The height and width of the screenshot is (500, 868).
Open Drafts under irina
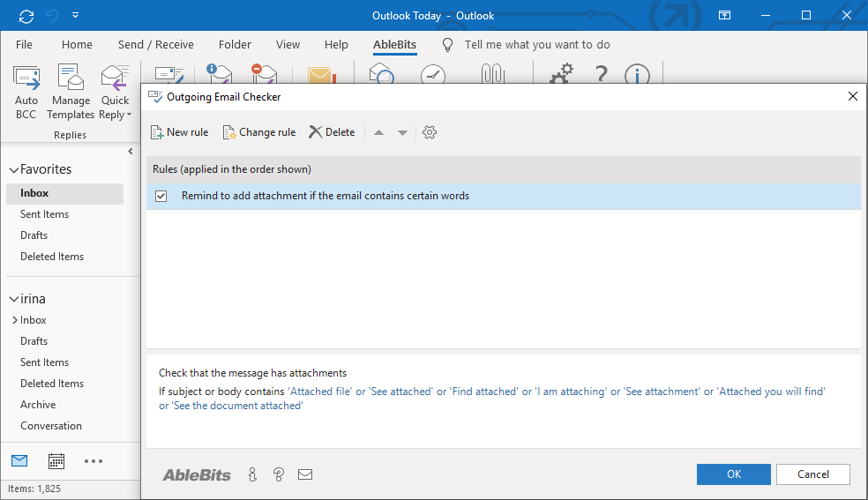[x=34, y=340]
